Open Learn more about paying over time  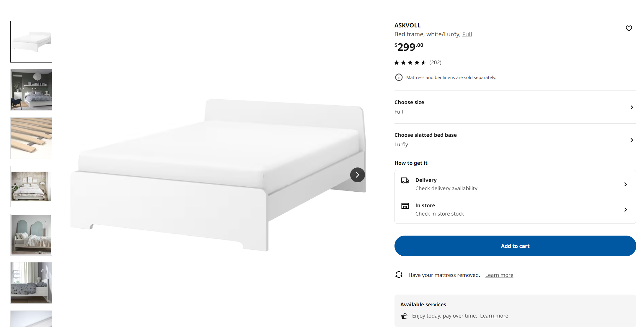coord(494,316)
